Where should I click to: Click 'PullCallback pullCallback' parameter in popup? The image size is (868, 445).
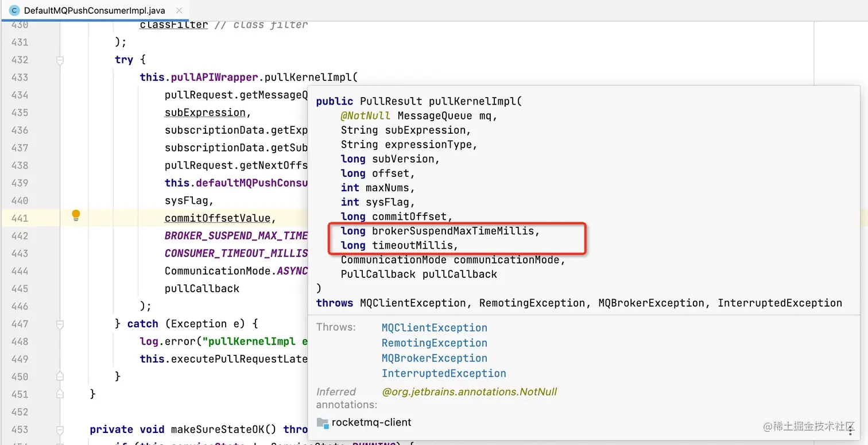pos(419,274)
